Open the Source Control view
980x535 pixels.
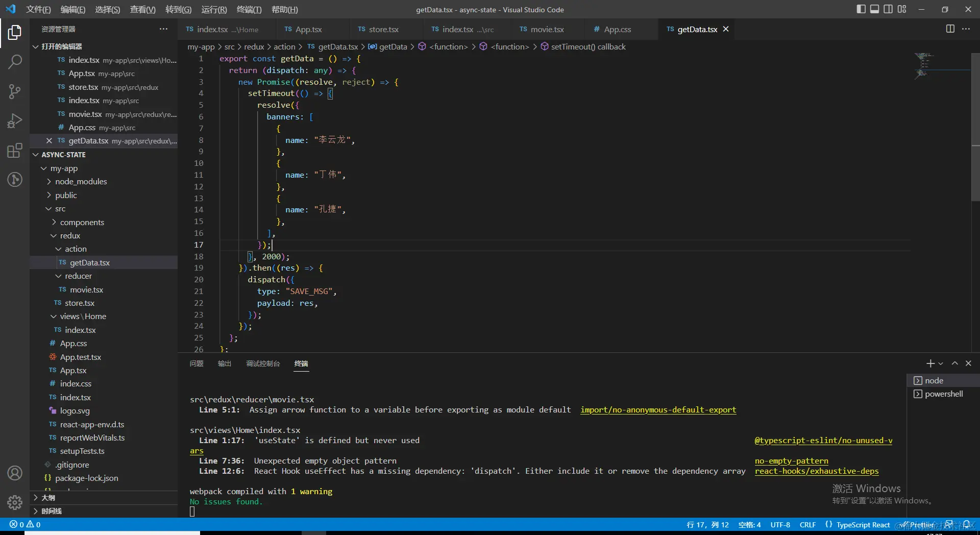click(x=15, y=92)
